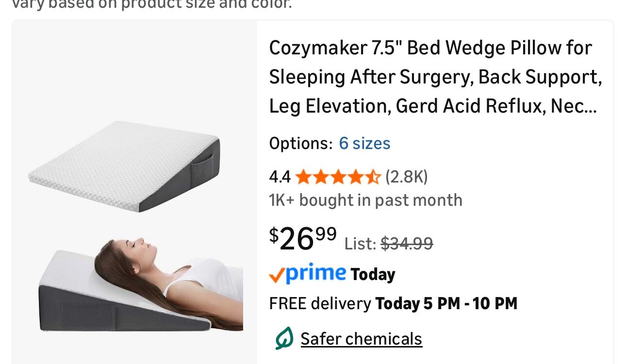Click the blue Prime wordmark logo
This screenshot has height=364, width=626.
click(x=315, y=273)
